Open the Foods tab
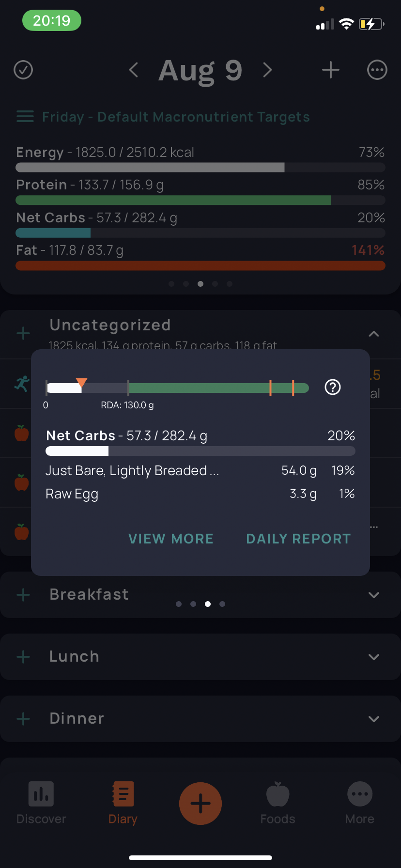 (x=278, y=804)
